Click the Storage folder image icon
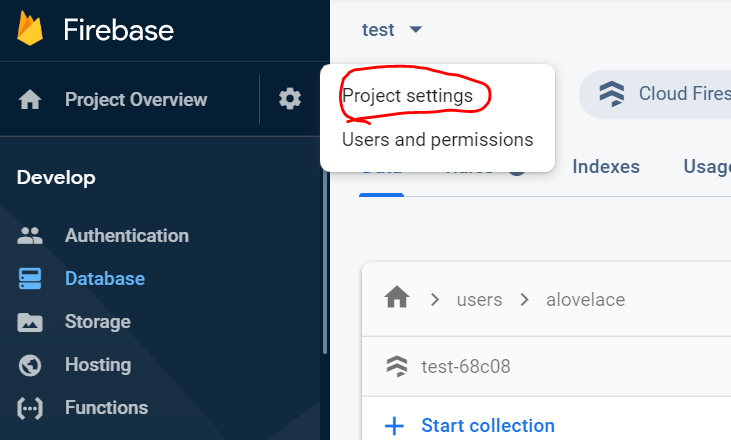731x440 pixels. click(30, 322)
